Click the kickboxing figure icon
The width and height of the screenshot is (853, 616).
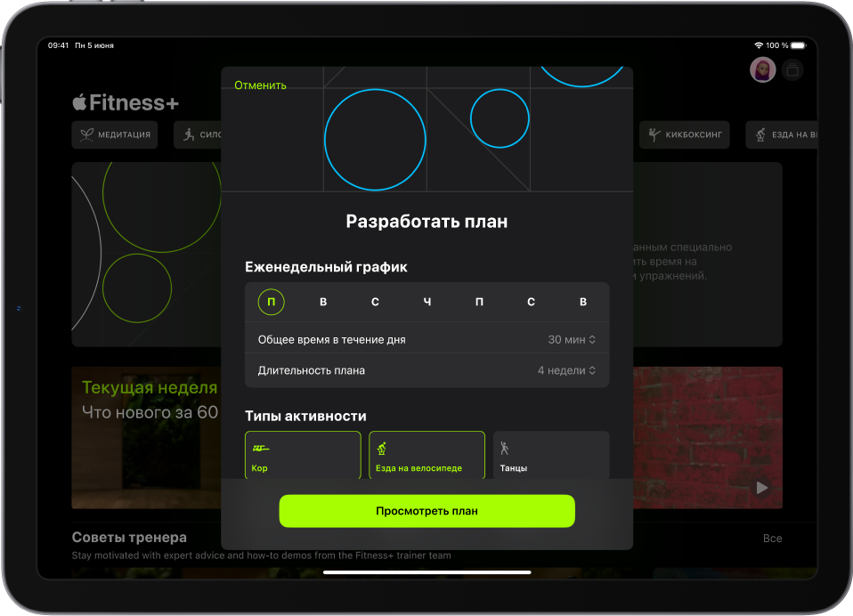654,134
